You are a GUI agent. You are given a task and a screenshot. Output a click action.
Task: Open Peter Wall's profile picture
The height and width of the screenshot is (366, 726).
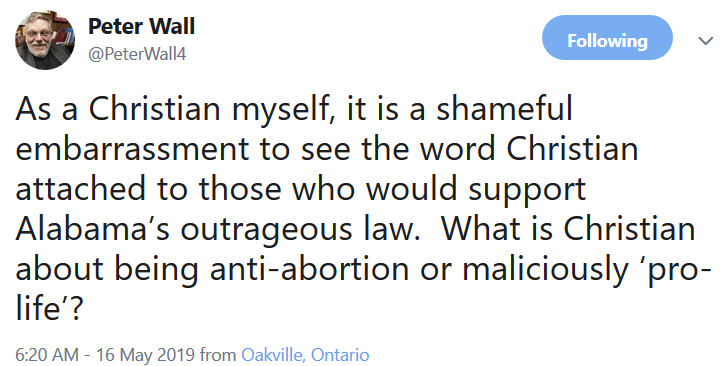[x=45, y=40]
